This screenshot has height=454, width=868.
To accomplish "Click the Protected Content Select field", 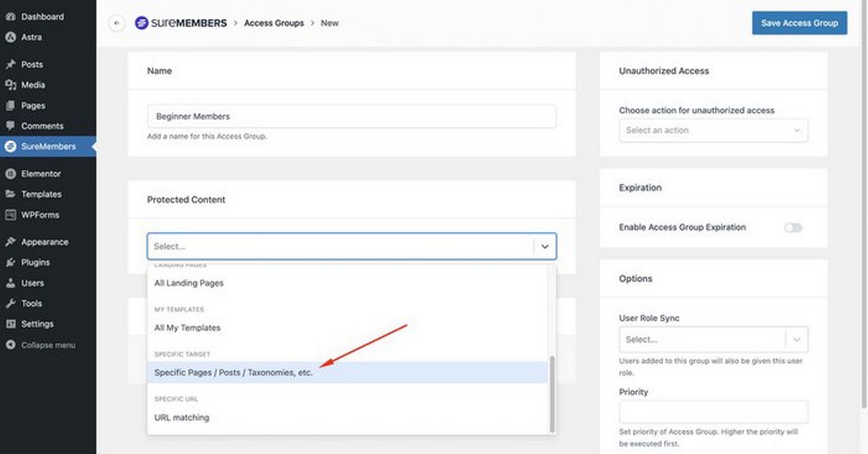I will tap(352, 246).
